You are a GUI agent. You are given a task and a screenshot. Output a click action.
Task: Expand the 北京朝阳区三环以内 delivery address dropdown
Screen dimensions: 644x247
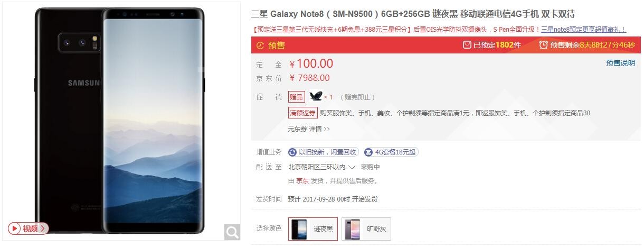point(321,167)
